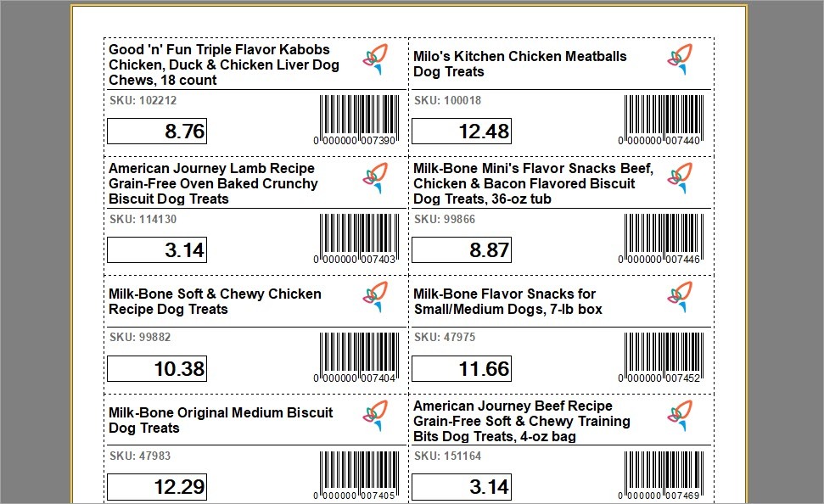Click the logo on the American Journey Beef label

click(680, 417)
